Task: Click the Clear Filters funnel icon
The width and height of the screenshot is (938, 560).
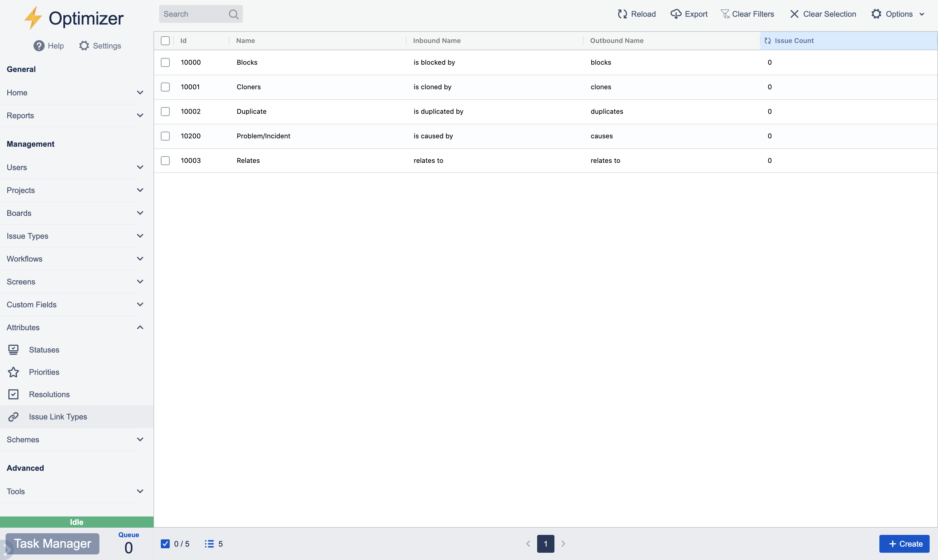Action: pyautogui.click(x=725, y=14)
